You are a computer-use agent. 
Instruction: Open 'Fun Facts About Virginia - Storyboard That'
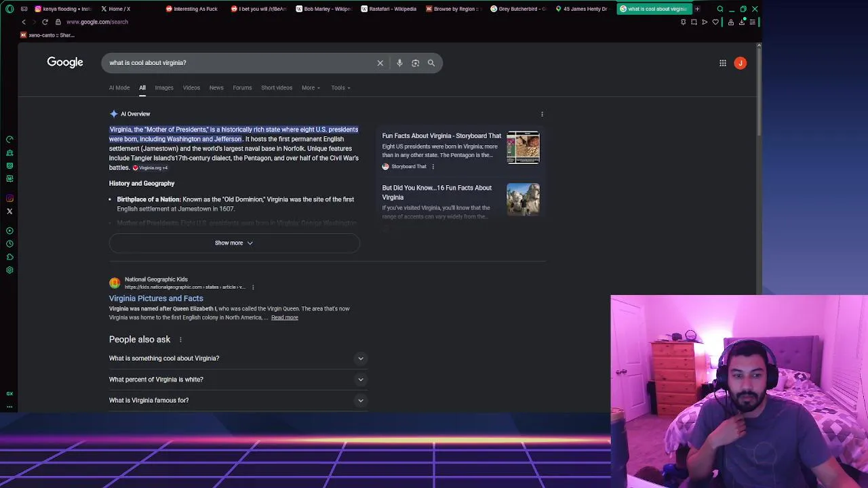tap(441, 136)
